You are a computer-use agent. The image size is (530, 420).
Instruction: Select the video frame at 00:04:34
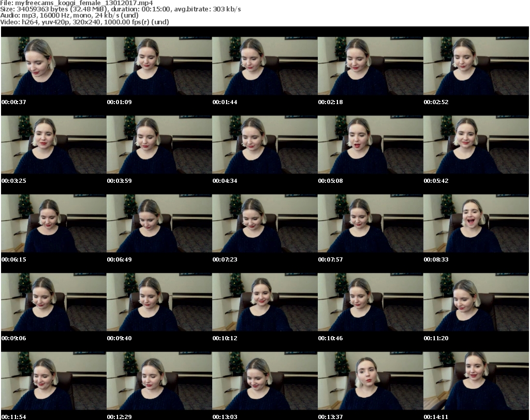[265, 144]
